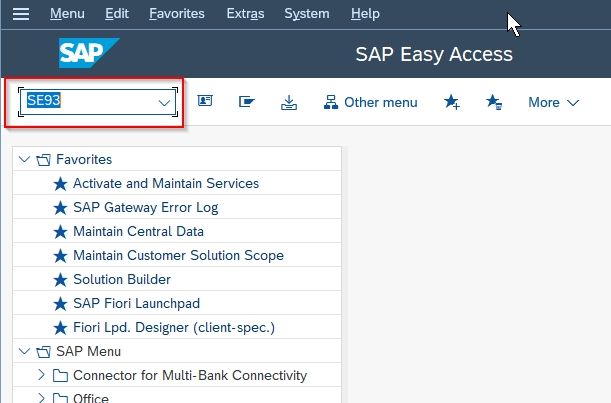This screenshot has width=611, height=403.
Task: Click the download icon in the toolbar
Action: click(x=289, y=102)
